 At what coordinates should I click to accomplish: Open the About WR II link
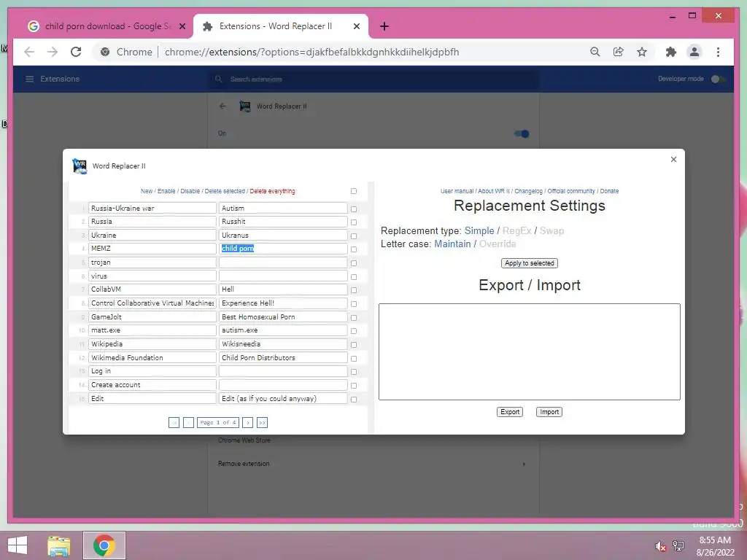click(x=494, y=191)
